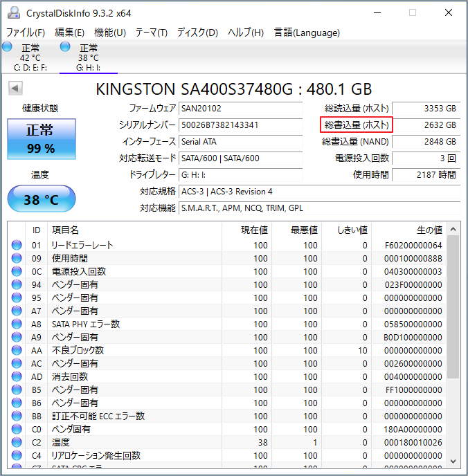This screenshot has width=468, height=476.
Task: Click the 使用時間 value 2187 時間
Action: tap(426, 175)
